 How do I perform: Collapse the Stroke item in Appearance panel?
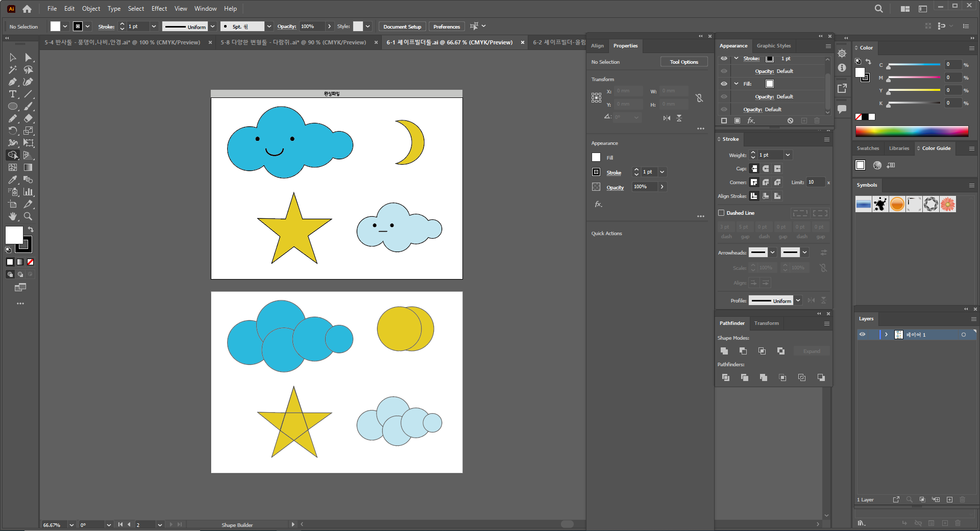point(736,58)
